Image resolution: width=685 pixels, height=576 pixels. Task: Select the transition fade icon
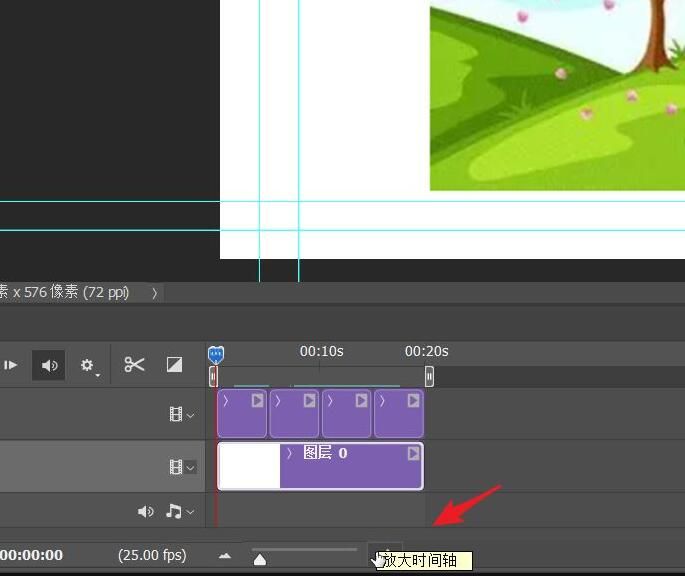click(x=174, y=365)
